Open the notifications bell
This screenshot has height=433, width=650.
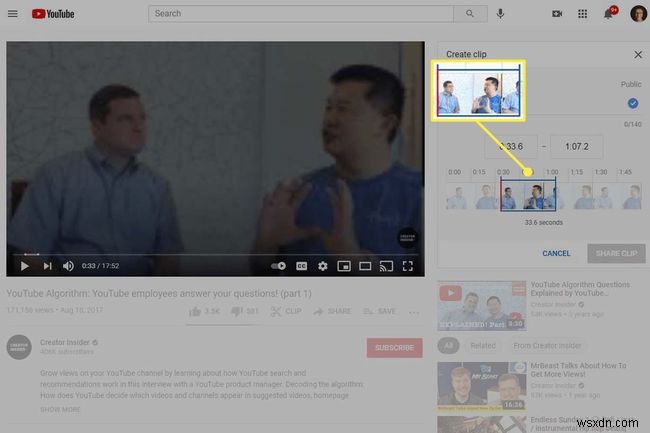coord(608,14)
